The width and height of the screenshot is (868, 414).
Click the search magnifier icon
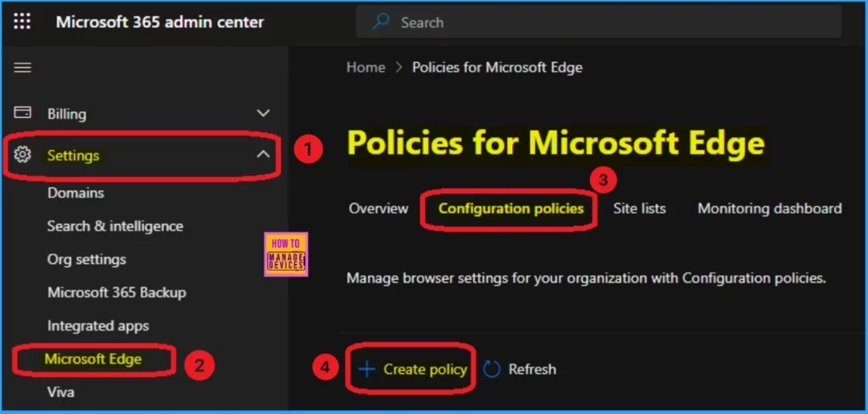(381, 22)
